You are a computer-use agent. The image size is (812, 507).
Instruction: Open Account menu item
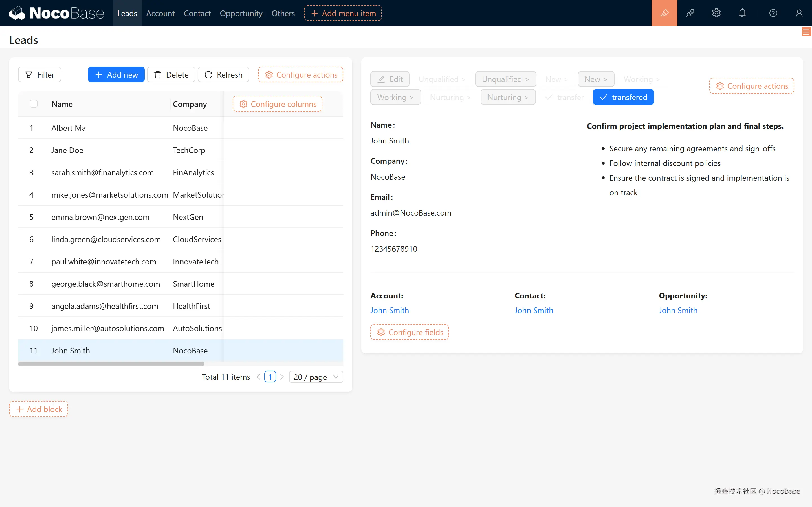(160, 13)
